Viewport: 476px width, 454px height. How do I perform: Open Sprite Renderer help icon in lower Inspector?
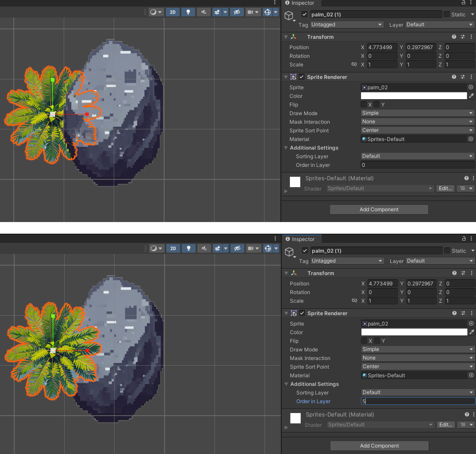(454, 313)
